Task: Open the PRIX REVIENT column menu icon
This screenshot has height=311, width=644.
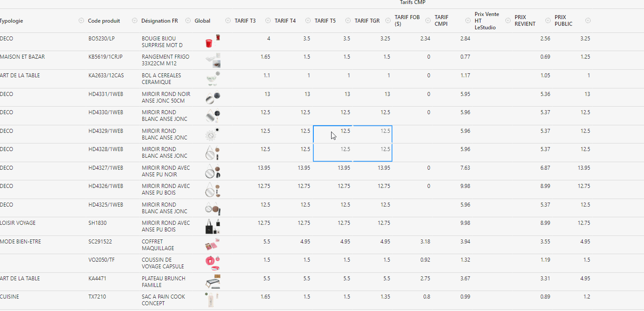Action: (548, 20)
